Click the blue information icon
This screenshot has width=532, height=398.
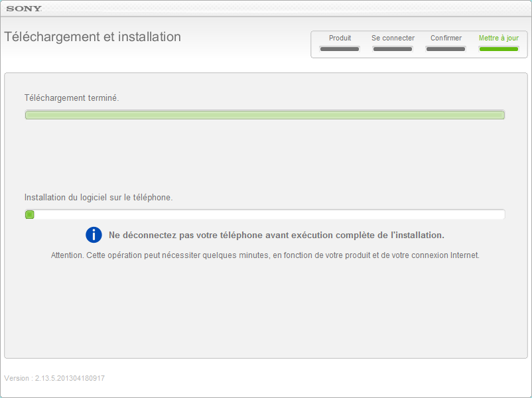click(94, 235)
